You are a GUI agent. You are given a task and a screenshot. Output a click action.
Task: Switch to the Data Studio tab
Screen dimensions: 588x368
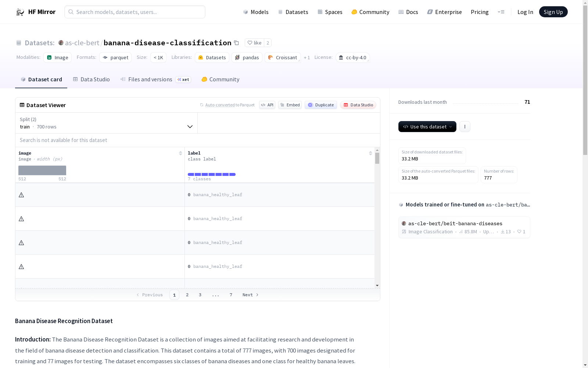point(92,79)
